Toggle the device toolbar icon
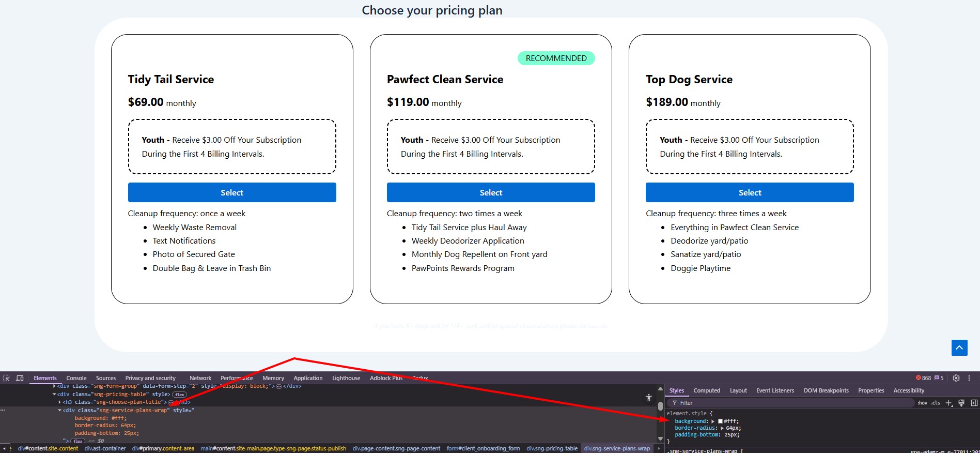Image resolution: width=980 pixels, height=453 pixels. coord(20,378)
